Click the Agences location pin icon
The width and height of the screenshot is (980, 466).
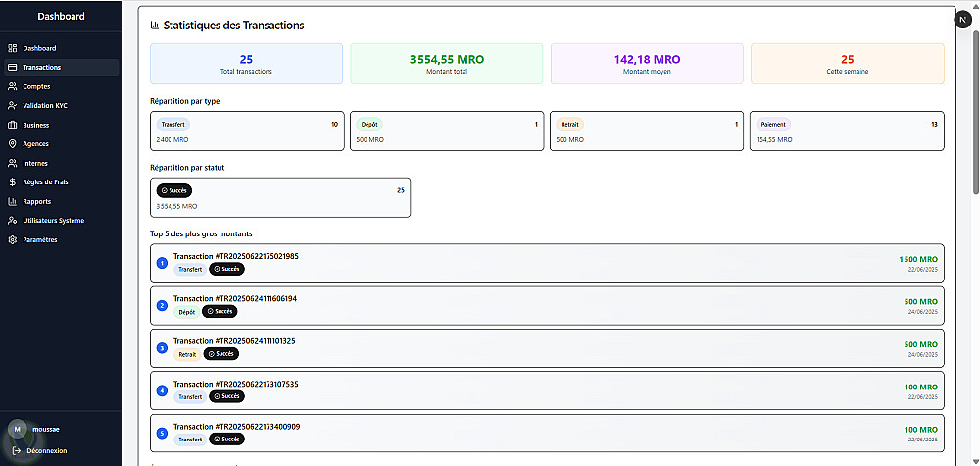click(x=12, y=143)
